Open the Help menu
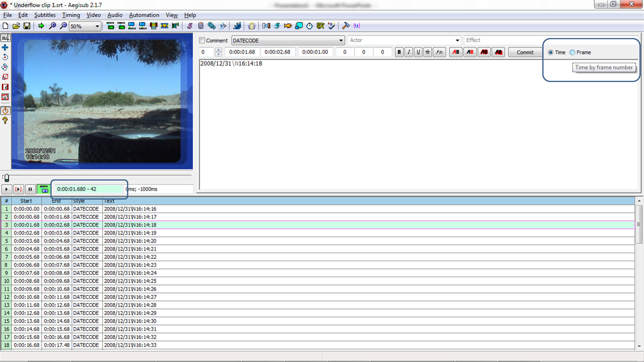Viewport: 644px width, 362px height. [190, 15]
